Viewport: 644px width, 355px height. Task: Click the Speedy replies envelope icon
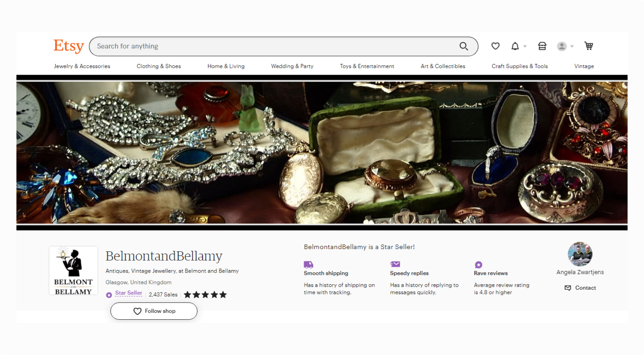pos(395,264)
